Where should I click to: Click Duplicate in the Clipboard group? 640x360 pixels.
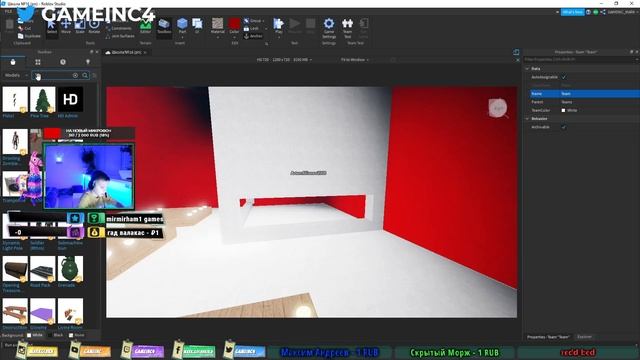tap(29, 36)
